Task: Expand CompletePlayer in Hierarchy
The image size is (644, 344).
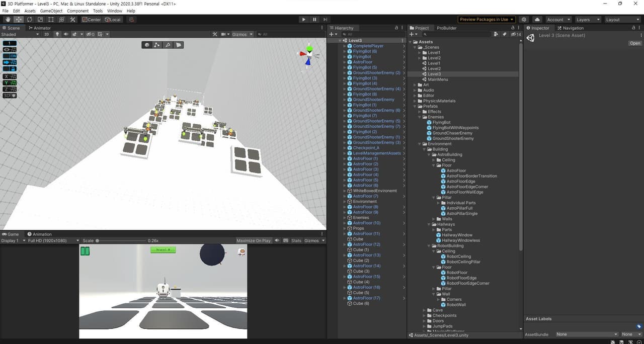Action: pyautogui.click(x=345, y=46)
